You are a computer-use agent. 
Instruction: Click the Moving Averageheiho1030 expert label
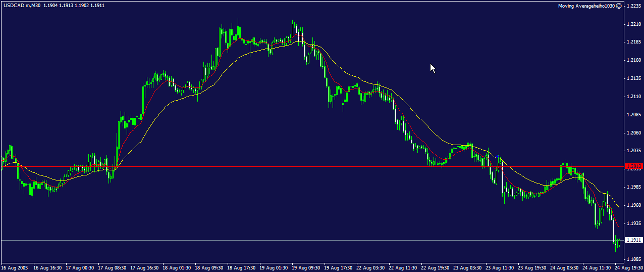click(x=586, y=6)
